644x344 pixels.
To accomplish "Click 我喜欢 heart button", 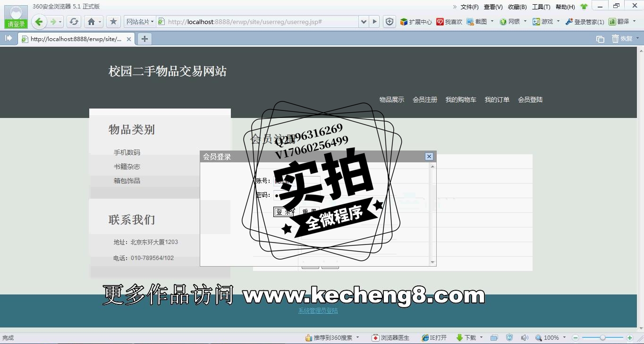I will pos(449,22).
